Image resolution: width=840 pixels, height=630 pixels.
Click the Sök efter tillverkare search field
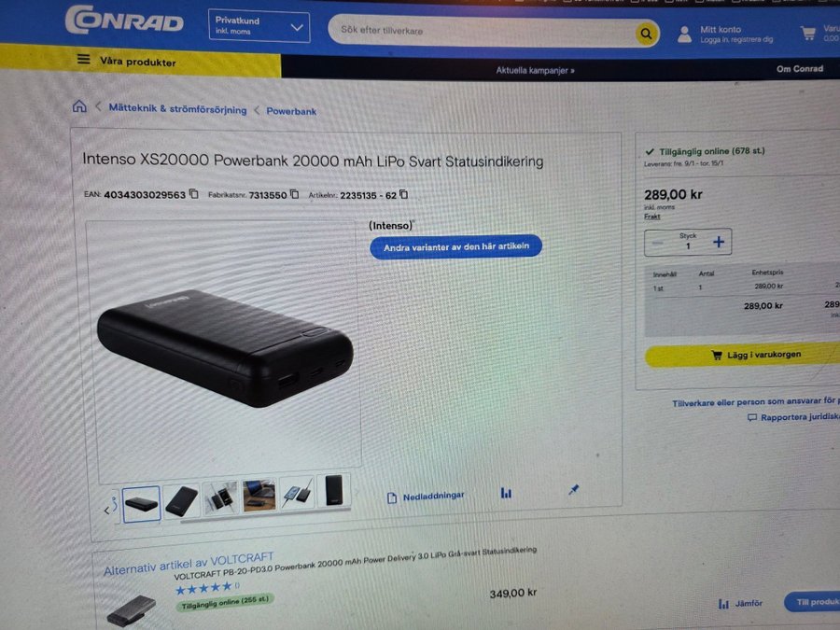pyautogui.click(x=483, y=31)
